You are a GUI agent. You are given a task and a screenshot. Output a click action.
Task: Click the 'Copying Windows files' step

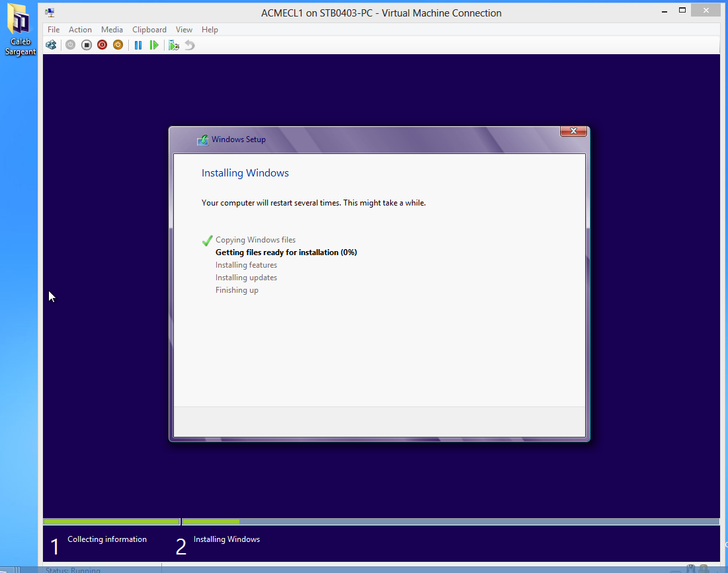coord(255,240)
